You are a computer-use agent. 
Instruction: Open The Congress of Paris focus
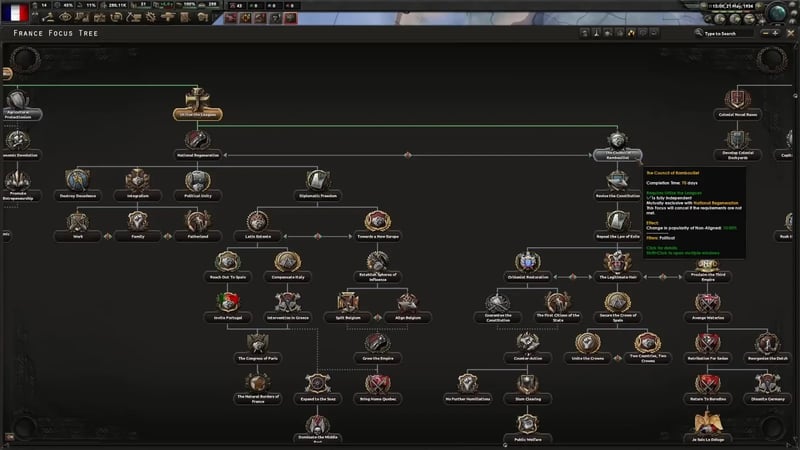(x=258, y=348)
